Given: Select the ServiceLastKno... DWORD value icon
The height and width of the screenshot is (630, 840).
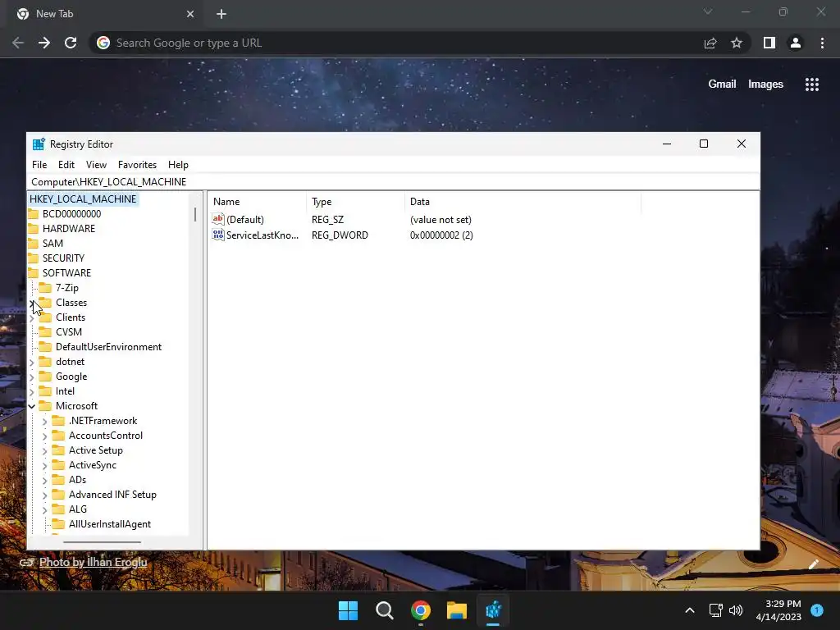Looking at the screenshot, I should point(218,235).
